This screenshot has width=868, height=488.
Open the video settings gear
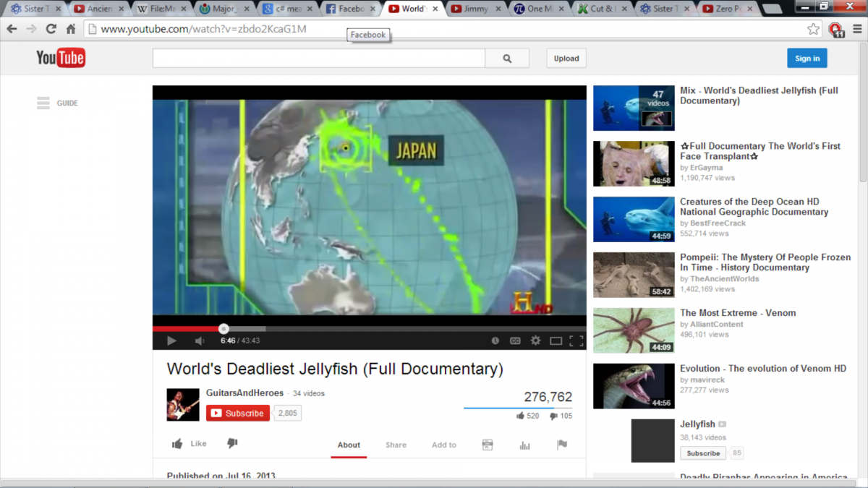pyautogui.click(x=535, y=341)
